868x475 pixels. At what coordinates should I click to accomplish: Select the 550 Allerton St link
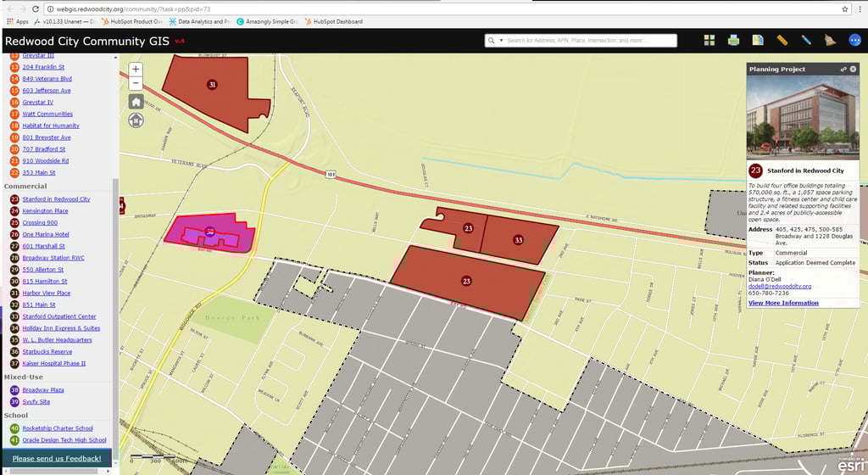42,270
